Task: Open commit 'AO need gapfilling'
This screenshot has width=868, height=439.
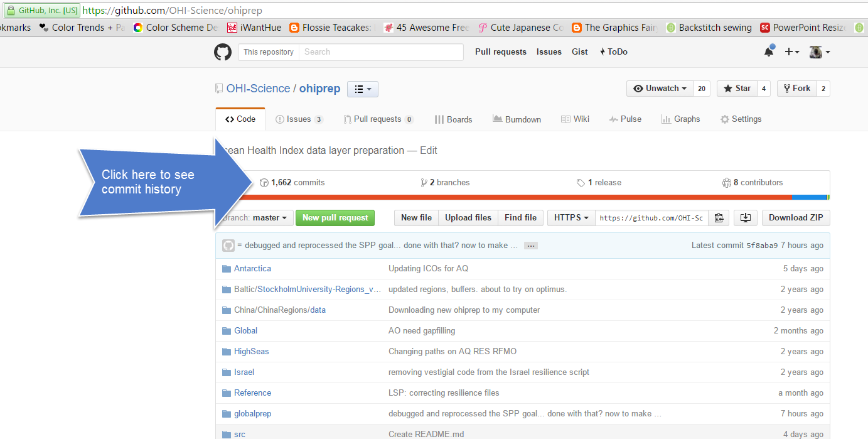Action: (x=422, y=331)
